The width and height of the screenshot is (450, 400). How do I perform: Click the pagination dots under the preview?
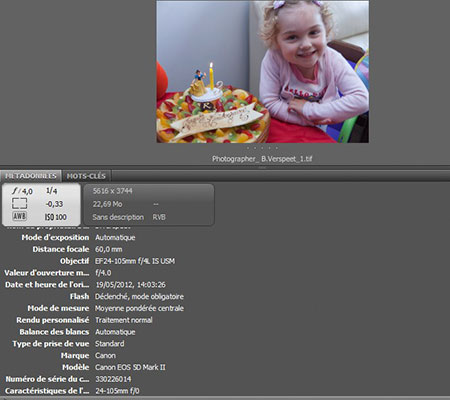(x=262, y=148)
